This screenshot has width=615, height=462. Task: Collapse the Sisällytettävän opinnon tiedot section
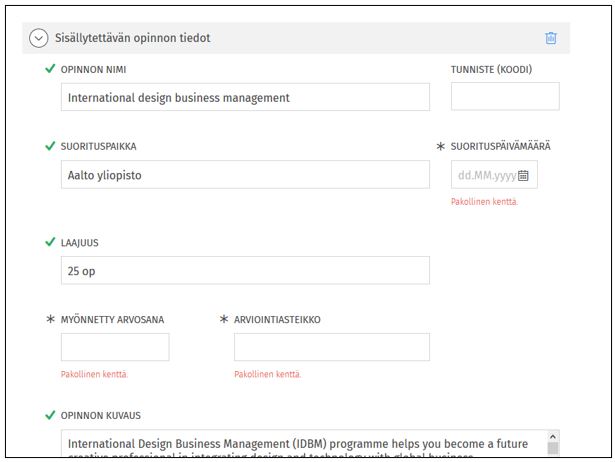point(39,38)
